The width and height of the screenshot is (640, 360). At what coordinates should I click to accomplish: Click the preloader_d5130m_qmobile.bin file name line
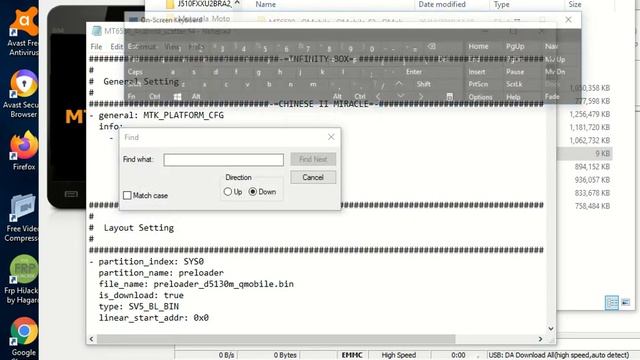click(196, 284)
